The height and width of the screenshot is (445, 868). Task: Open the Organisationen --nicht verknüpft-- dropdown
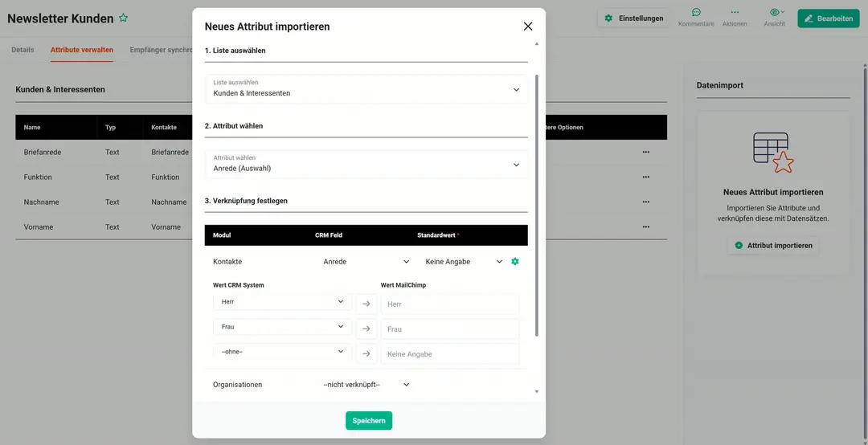click(366, 384)
